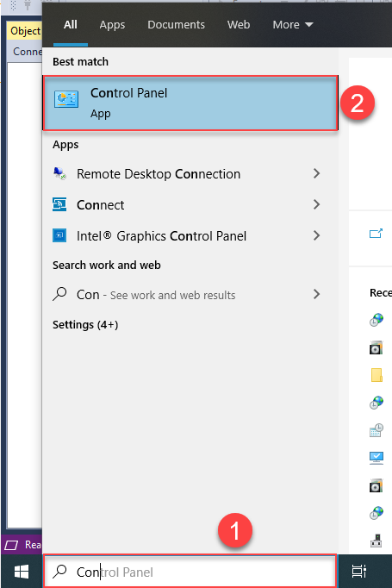Expand Intel Graphics Control Panel chevron
Image resolution: width=392 pixels, height=588 pixels.
(x=317, y=236)
